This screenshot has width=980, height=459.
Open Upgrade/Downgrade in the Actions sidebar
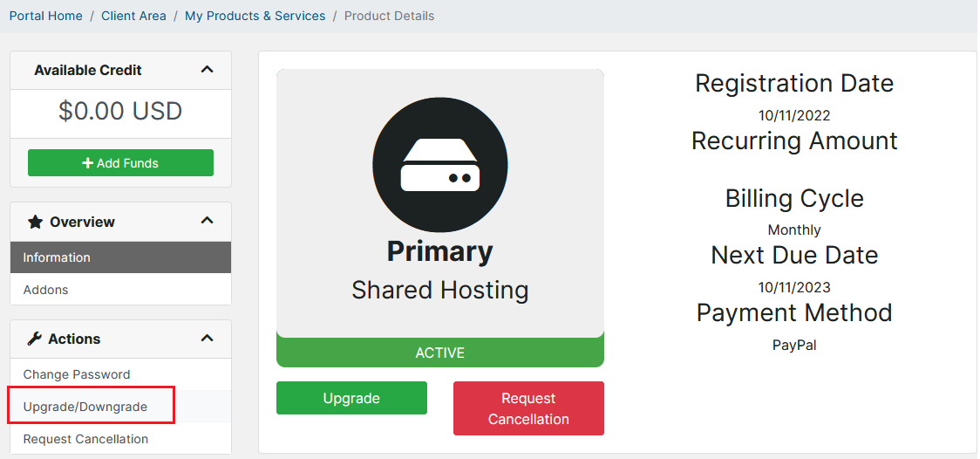click(85, 407)
